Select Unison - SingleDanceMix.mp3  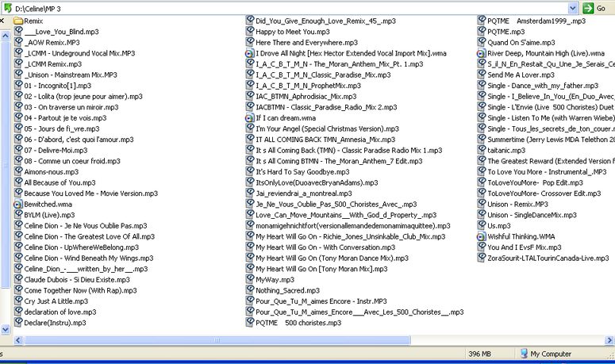(532, 215)
